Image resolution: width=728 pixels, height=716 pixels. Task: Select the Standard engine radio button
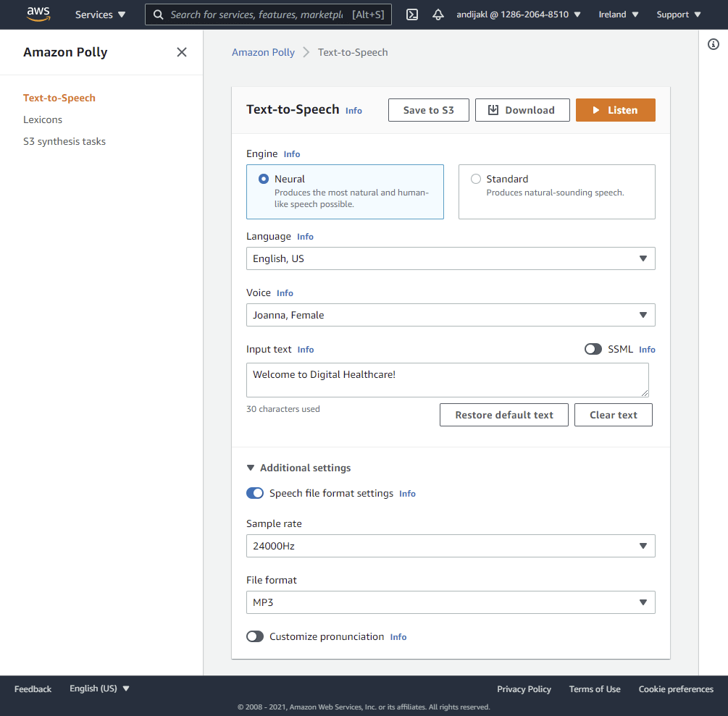475,179
